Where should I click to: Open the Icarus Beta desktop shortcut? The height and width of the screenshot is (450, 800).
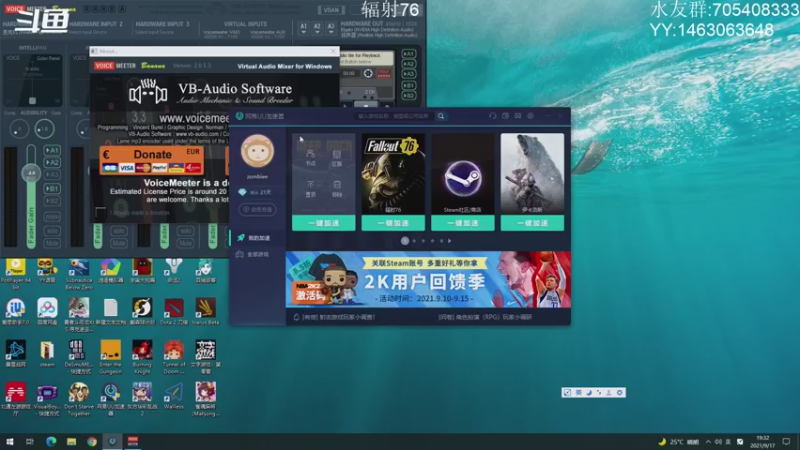coord(206,312)
